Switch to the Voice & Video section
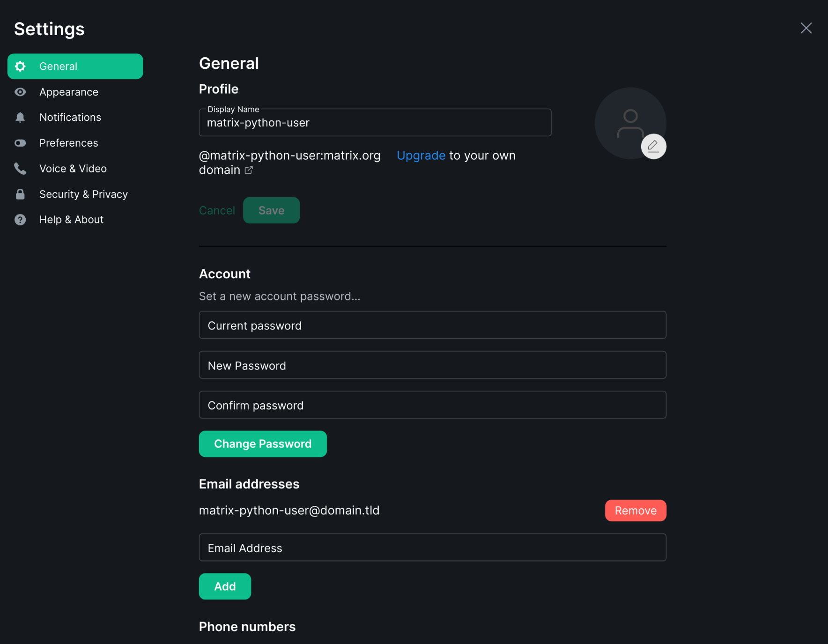This screenshot has height=644, width=828. (x=73, y=168)
